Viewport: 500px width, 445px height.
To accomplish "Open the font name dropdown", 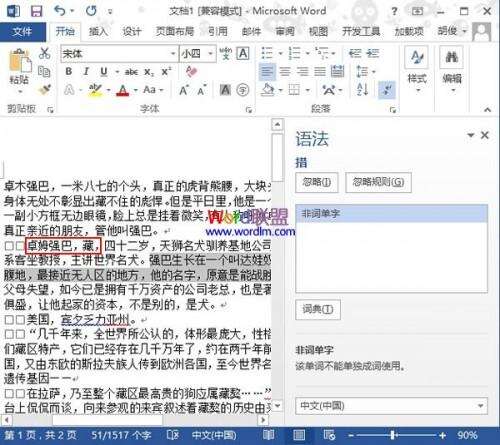I will [173, 53].
